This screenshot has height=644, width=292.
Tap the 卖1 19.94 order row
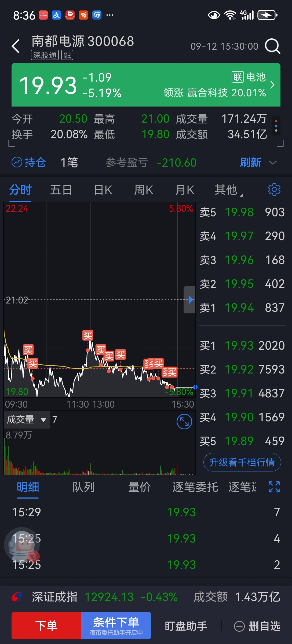(x=242, y=308)
